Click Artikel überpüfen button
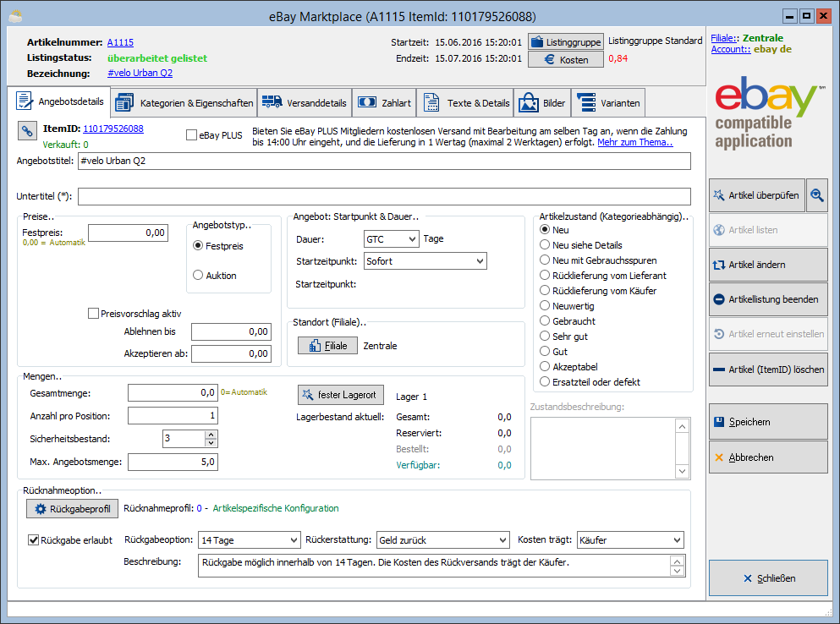Viewport: 840px width, 624px height. 757,195
